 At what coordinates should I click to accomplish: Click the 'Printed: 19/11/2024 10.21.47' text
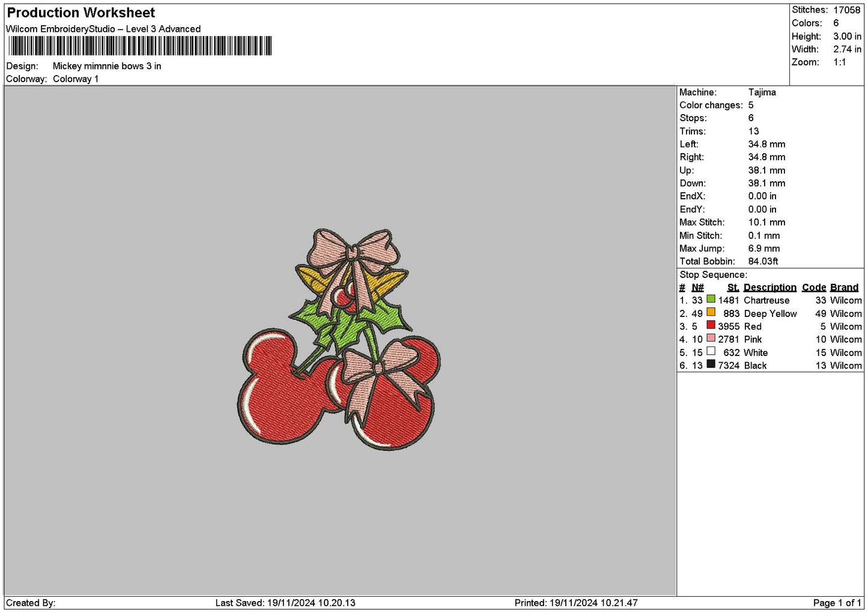click(576, 603)
